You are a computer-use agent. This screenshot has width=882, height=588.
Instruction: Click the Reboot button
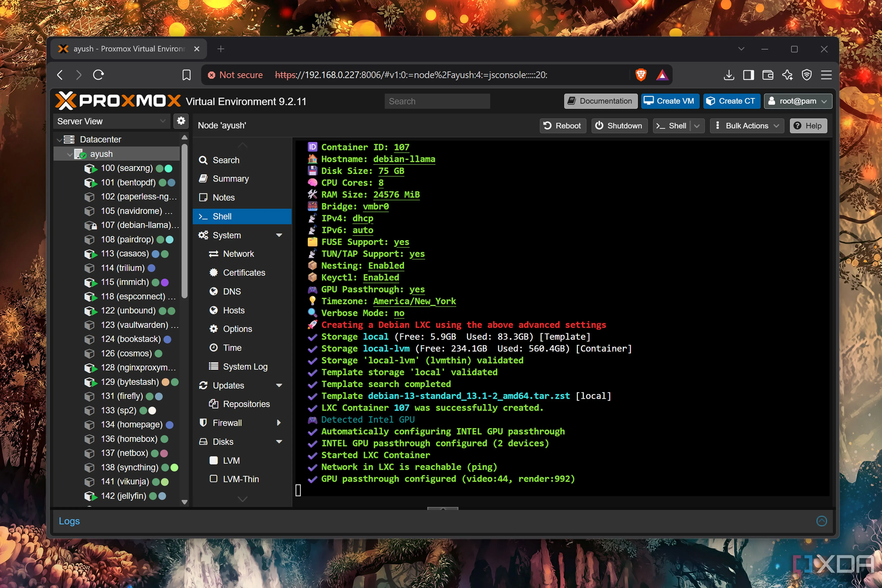(562, 126)
